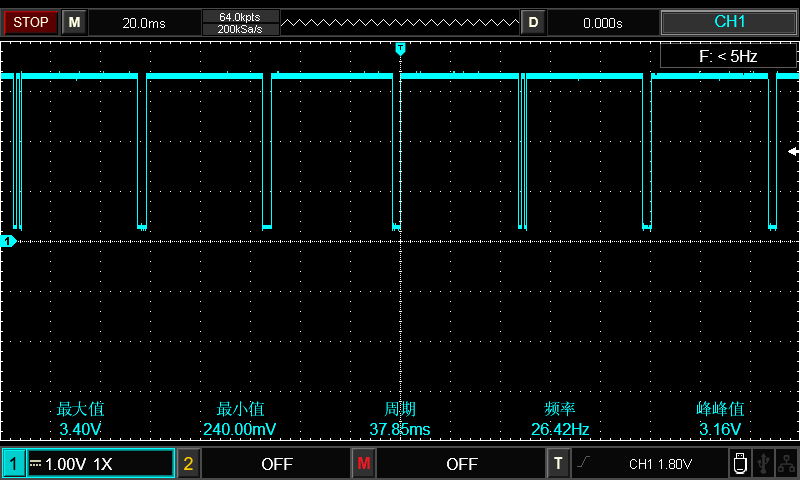Click the red STOP run-state indicator
800x480 pixels.
click(x=31, y=22)
